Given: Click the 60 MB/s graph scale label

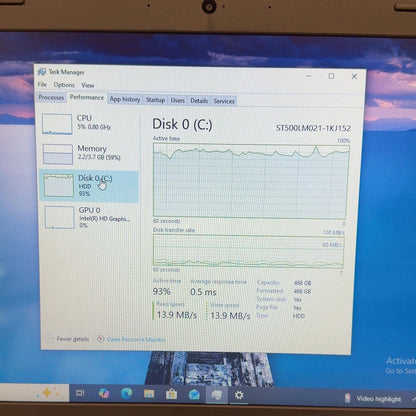Looking at the screenshot, I should pos(332,245).
